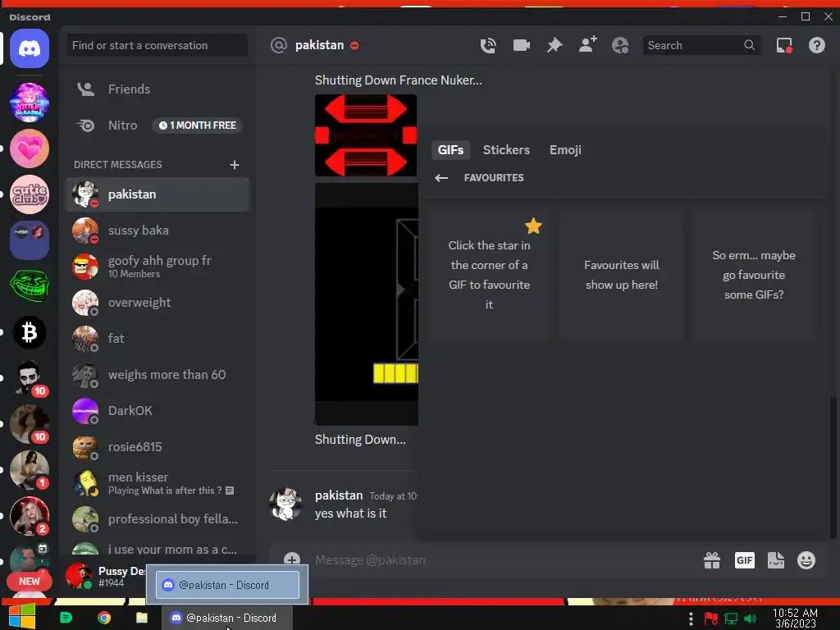This screenshot has height=630, width=840.
Task: Click Find or start a conversation field
Action: (x=157, y=46)
